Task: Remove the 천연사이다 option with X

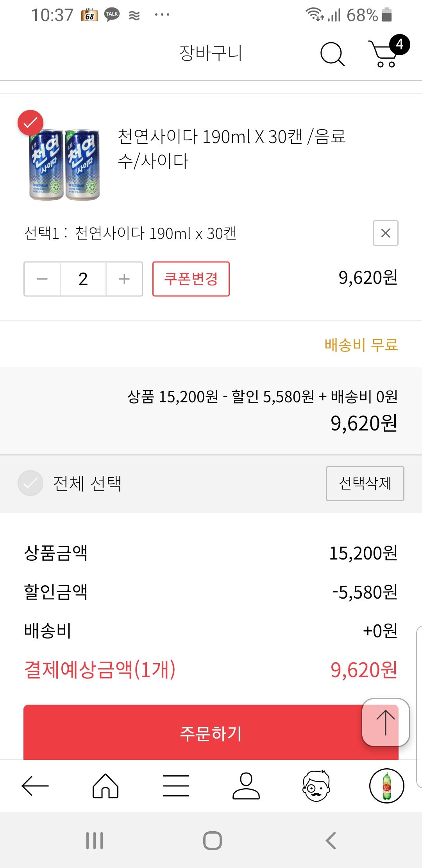Action: point(386,233)
